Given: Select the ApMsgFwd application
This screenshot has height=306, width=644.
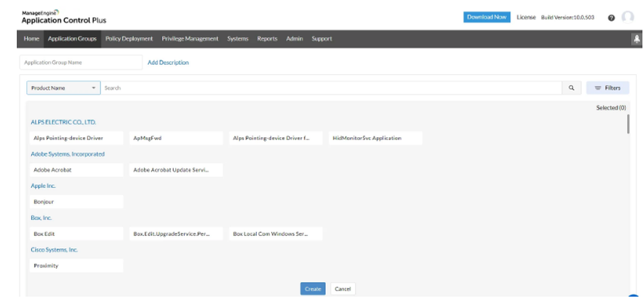Looking at the screenshot, I should click(176, 138).
